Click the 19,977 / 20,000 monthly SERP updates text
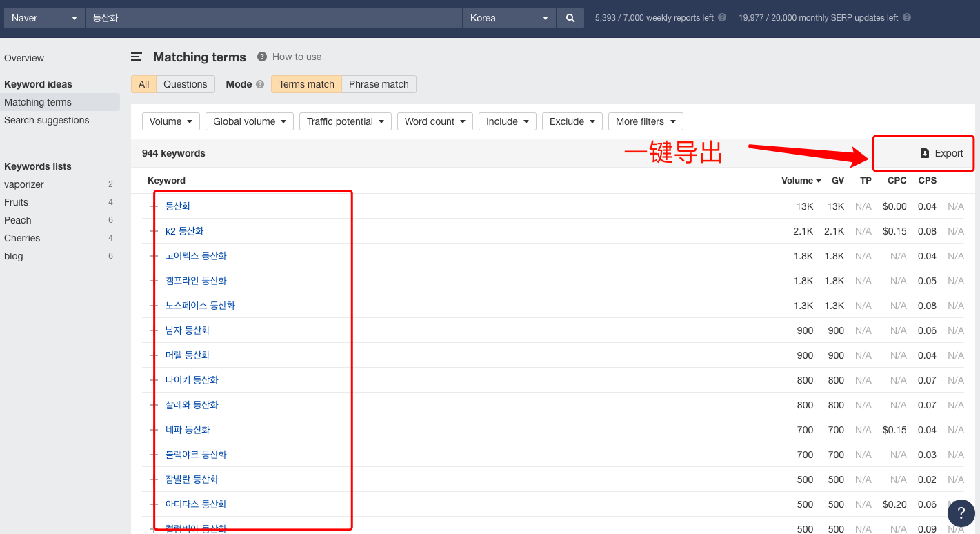 click(x=819, y=18)
